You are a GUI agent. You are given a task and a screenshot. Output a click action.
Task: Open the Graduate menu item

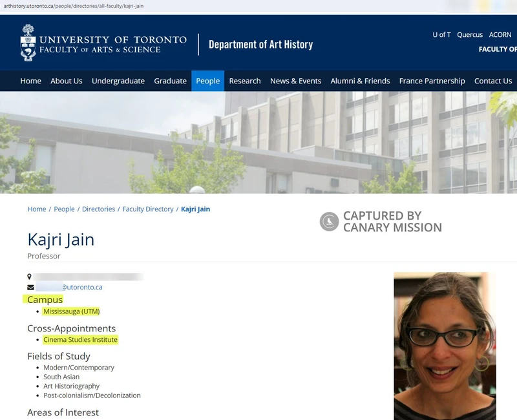pyautogui.click(x=170, y=81)
